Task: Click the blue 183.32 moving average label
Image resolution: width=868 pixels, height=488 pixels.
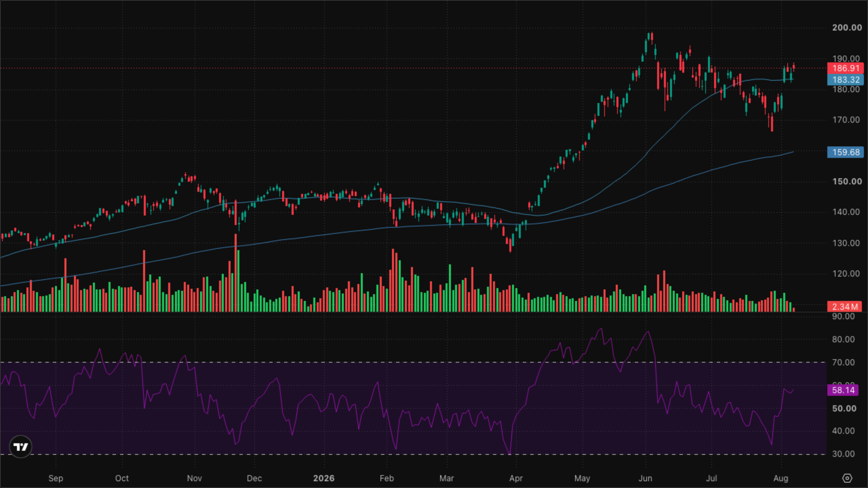Action: tap(846, 80)
